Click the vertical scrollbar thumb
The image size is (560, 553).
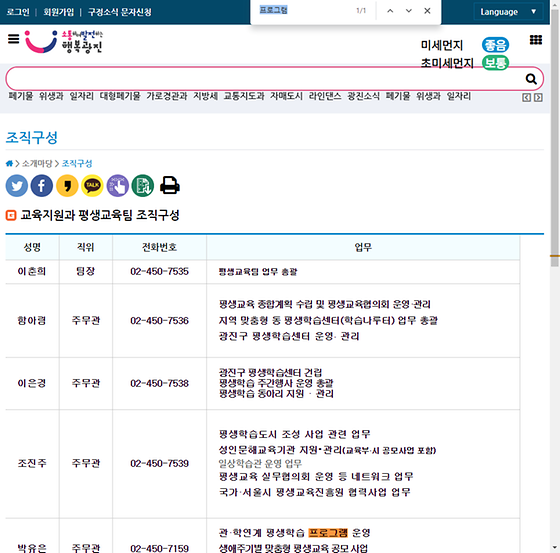(555, 139)
